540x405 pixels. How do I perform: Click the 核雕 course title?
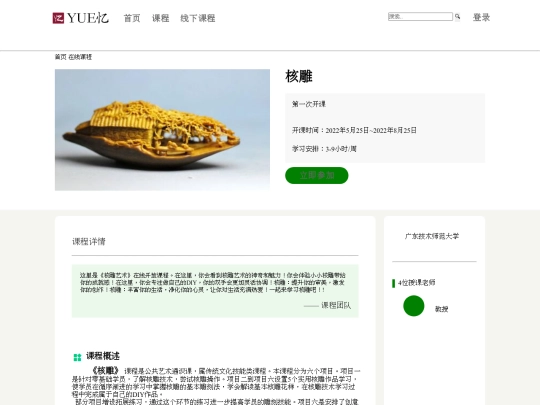coord(299,76)
